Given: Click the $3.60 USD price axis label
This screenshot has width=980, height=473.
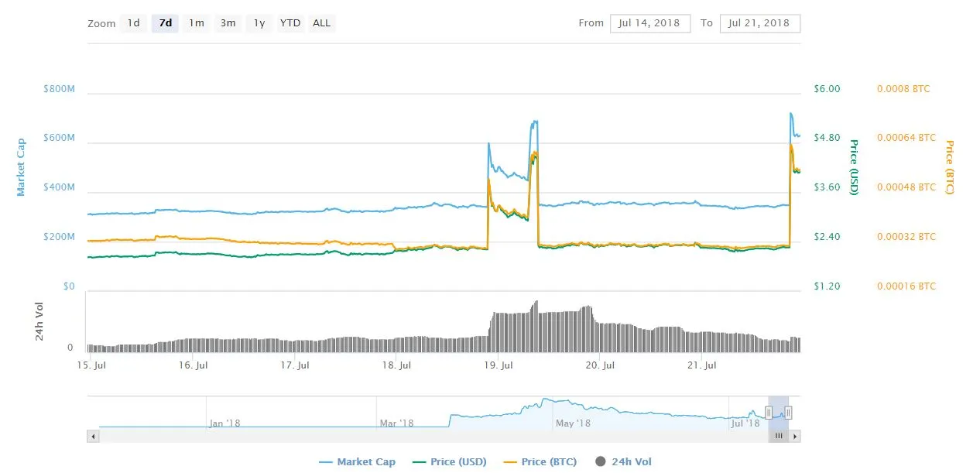Looking at the screenshot, I should pos(827,187).
